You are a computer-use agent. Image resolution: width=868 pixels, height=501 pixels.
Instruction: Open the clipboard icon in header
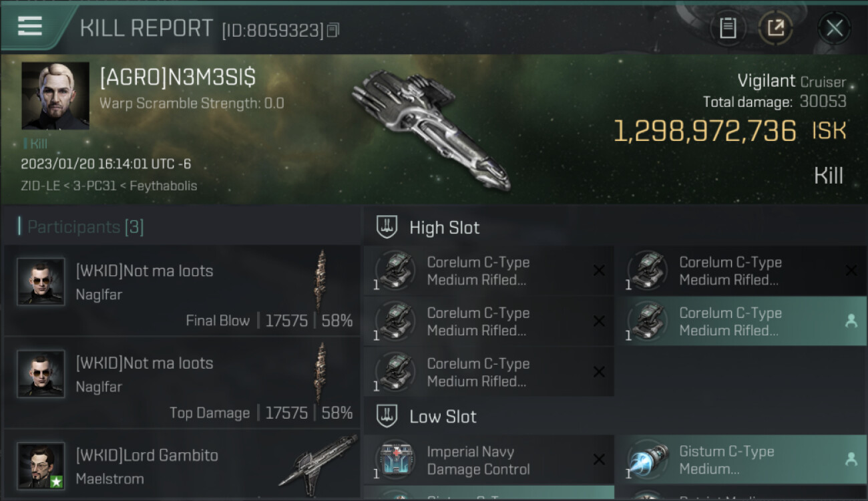[x=728, y=28]
